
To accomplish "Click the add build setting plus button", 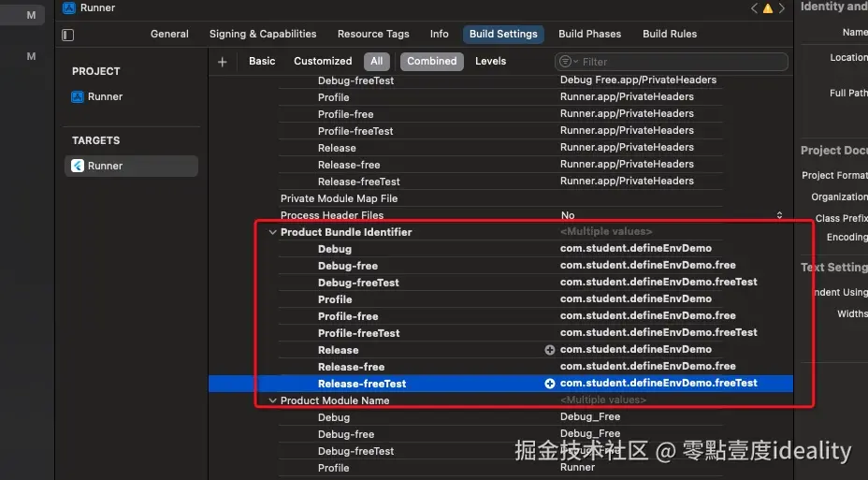I will [x=222, y=62].
